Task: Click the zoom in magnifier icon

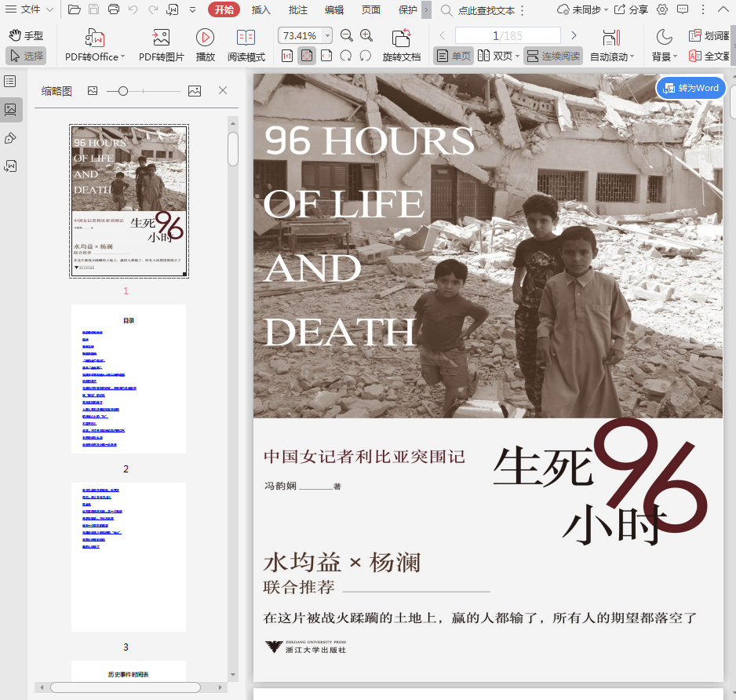Action: 366,35
